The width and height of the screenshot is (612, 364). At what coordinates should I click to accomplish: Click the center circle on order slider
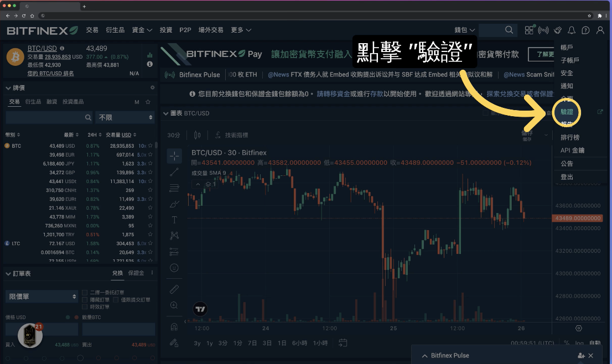(80, 358)
